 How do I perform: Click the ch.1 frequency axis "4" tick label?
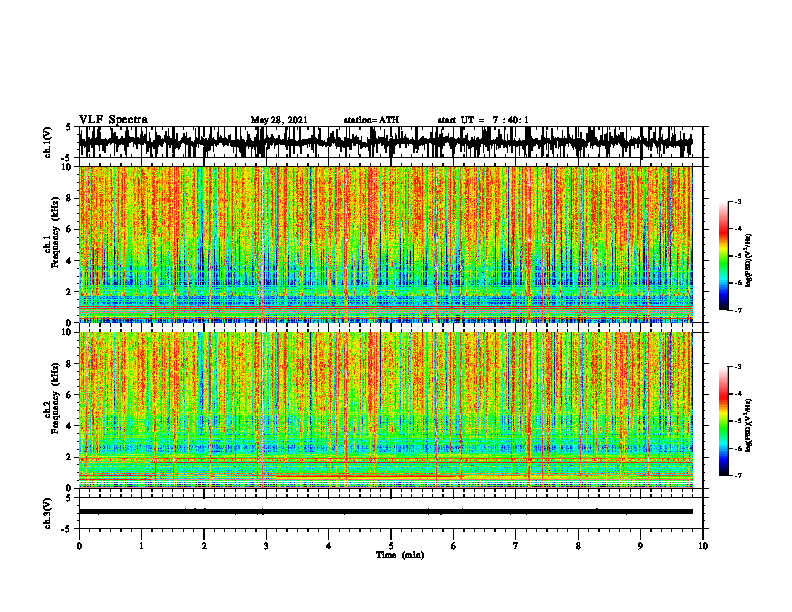click(70, 261)
